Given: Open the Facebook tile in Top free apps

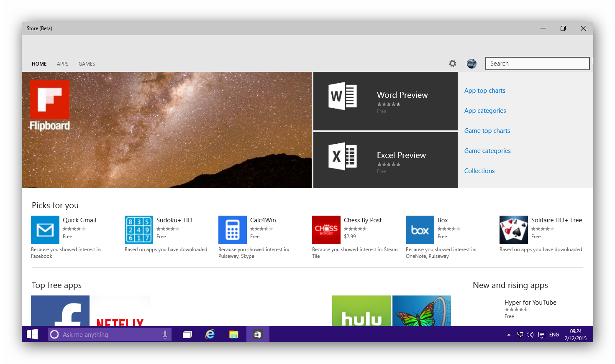Looking at the screenshot, I should (x=60, y=311).
